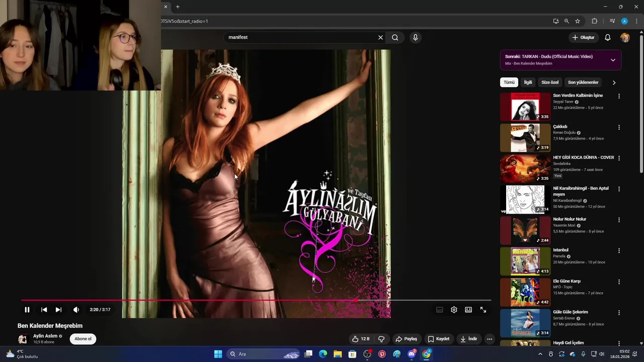The height and width of the screenshot is (362, 644).
Task: Open options menu for Çakkıdı
Action: (619, 127)
